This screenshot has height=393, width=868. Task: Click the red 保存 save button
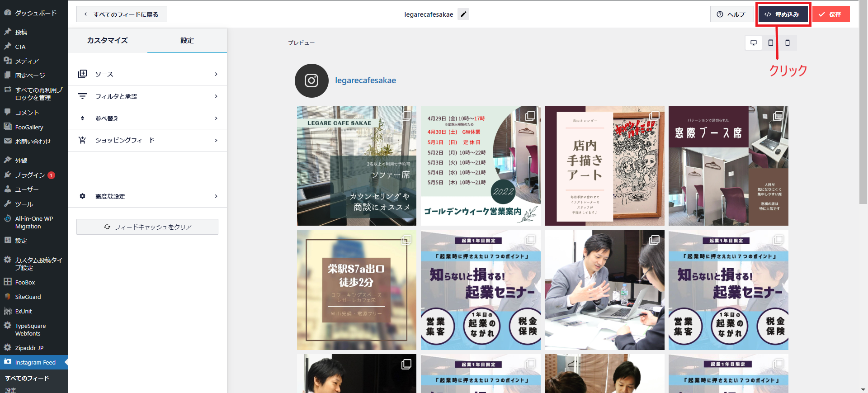[831, 14]
